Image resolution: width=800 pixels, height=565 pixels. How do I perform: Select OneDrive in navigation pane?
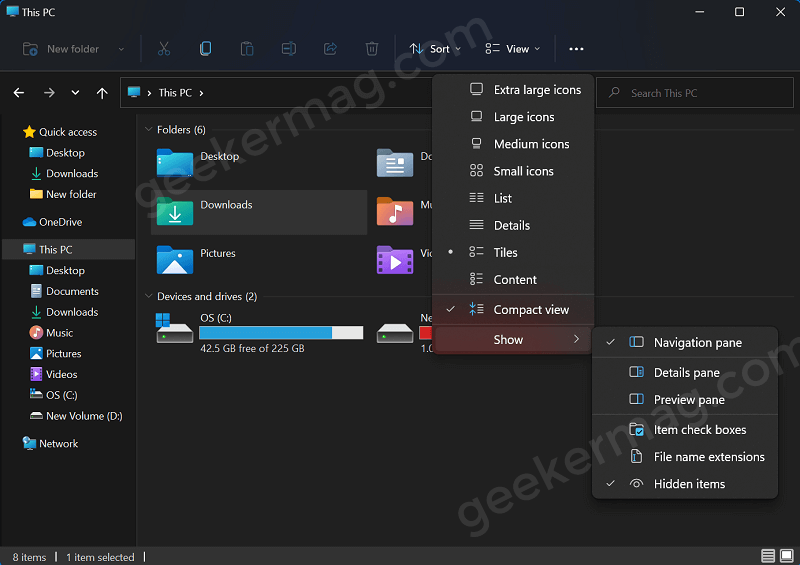pos(52,222)
